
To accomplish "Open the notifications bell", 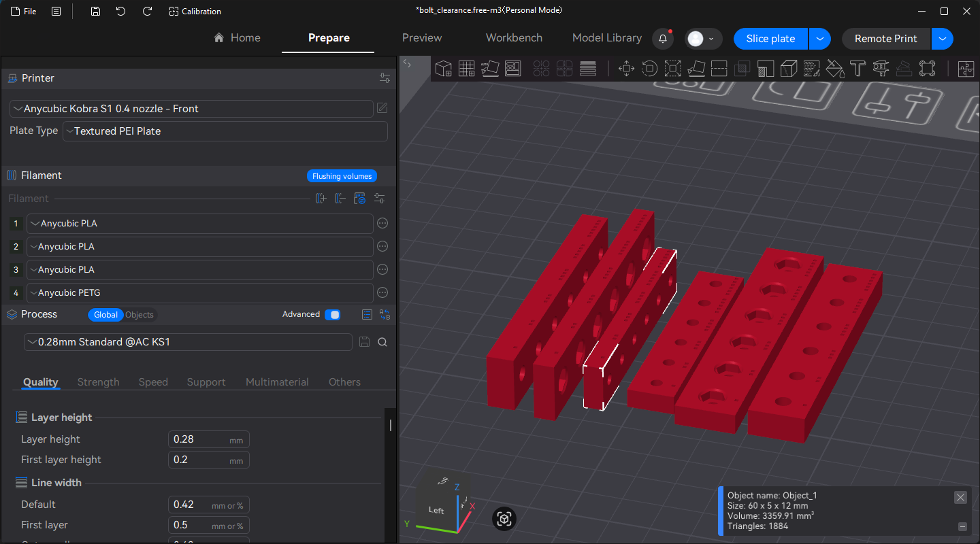I will (663, 39).
